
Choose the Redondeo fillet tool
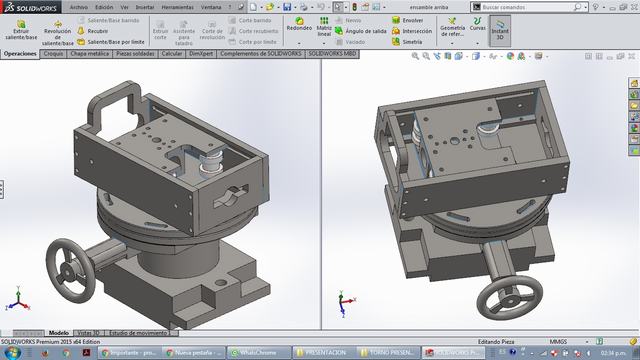pos(299,24)
